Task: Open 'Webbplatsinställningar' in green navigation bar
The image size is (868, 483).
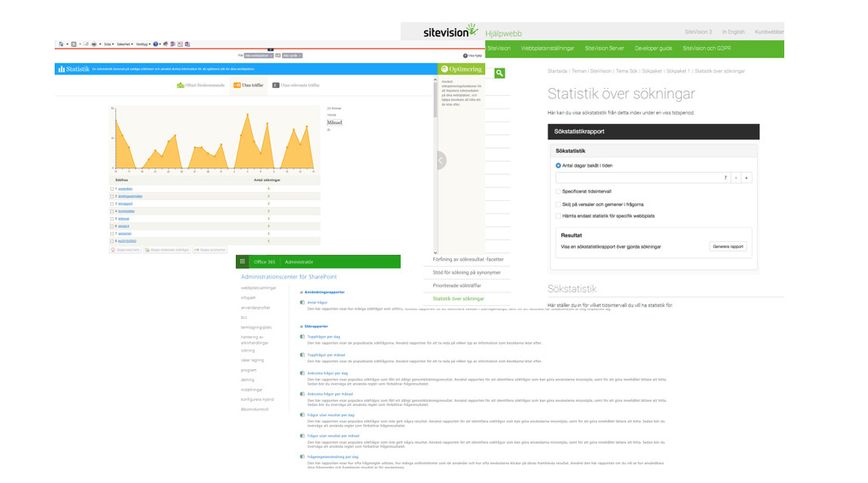Action: tap(548, 49)
